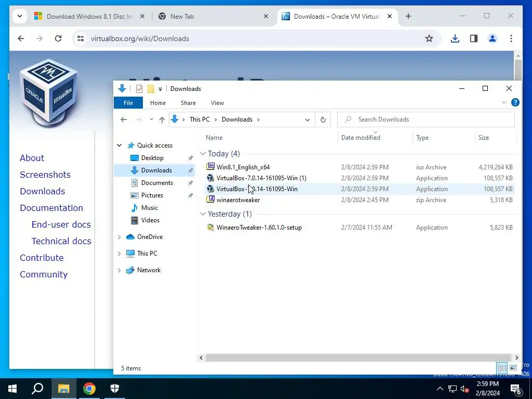
Task: Expand Network in navigation pane
Action: (119, 270)
